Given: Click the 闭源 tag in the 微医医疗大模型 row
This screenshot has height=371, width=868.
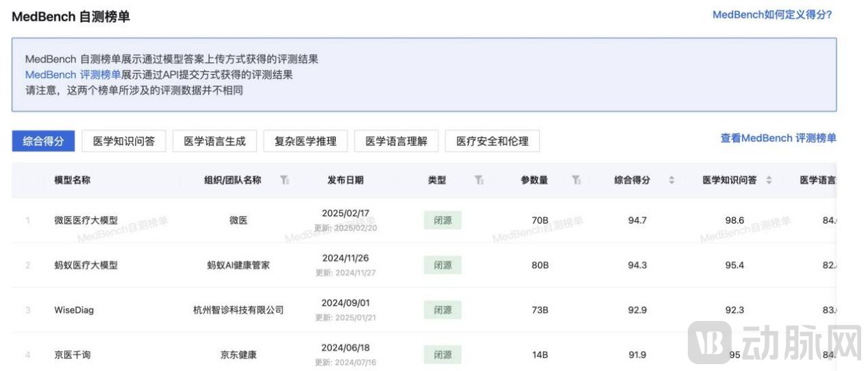Looking at the screenshot, I should tap(443, 220).
